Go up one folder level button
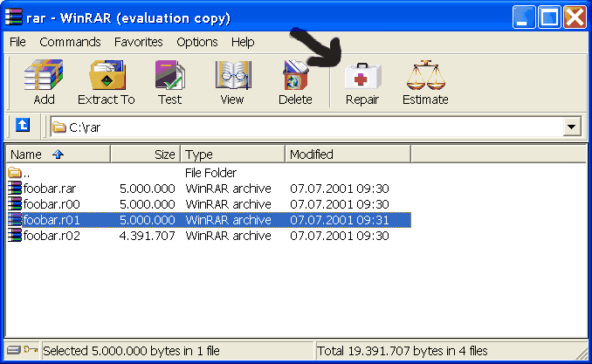The height and width of the screenshot is (364, 592). 23,125
